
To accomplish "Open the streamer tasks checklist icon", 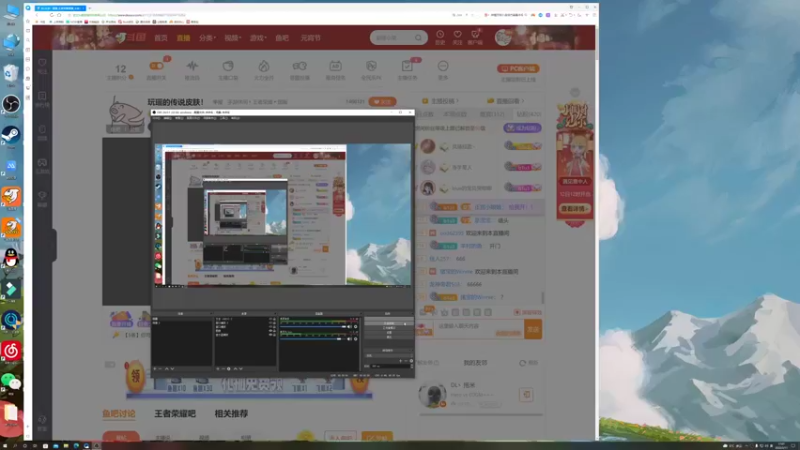I will pos(407,66).
